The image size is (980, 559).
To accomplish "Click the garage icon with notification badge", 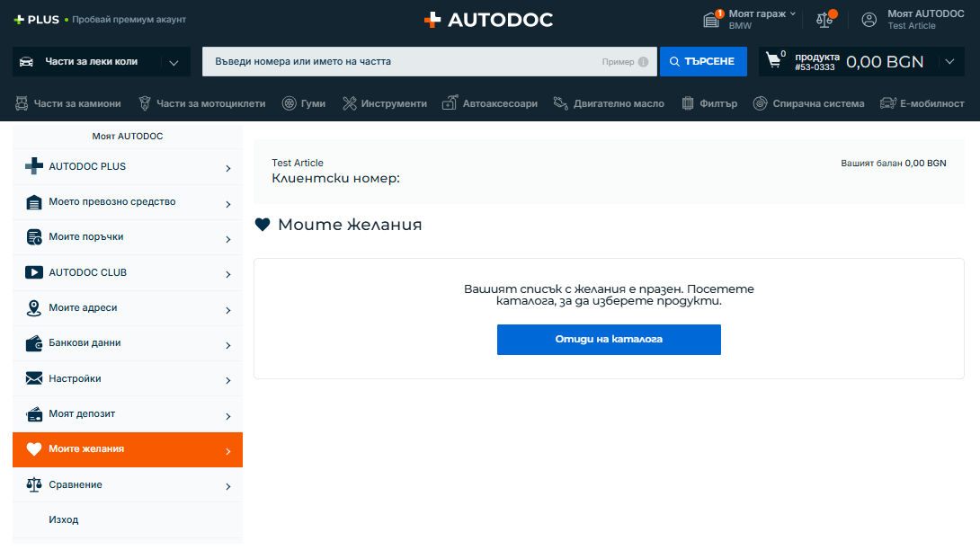I will click(x=713, y=19).
